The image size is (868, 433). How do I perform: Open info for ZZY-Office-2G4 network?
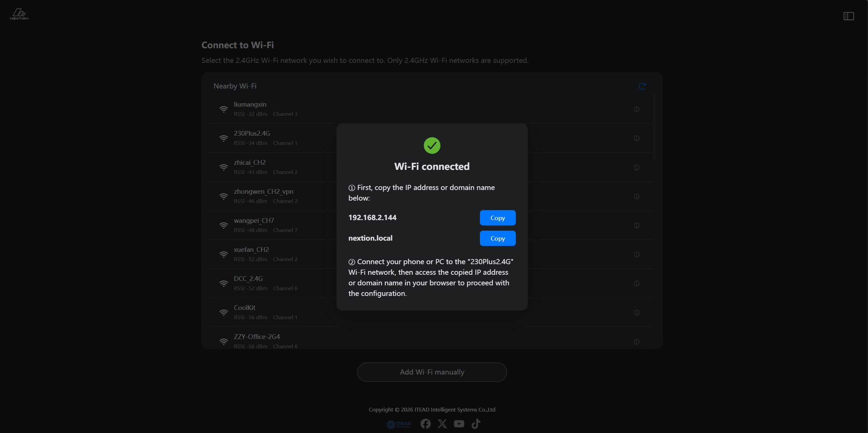[637, 342]
